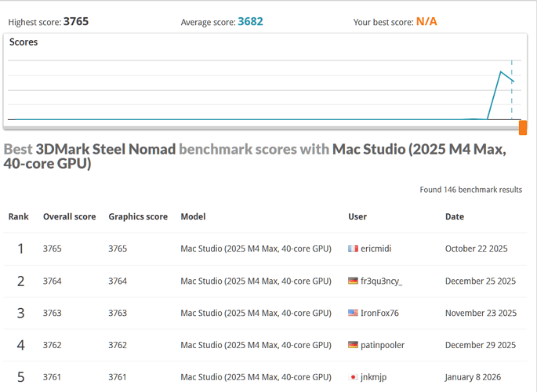This screenshot has width=537, height=392.
Task: Click the Mac Studio model in ericmidi's row
Action: point(256,249)
